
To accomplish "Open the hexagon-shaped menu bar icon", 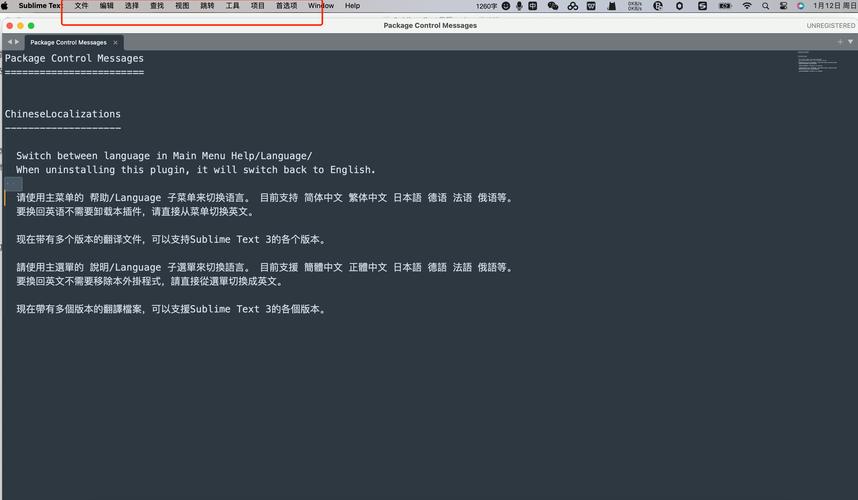I will 679,5.
